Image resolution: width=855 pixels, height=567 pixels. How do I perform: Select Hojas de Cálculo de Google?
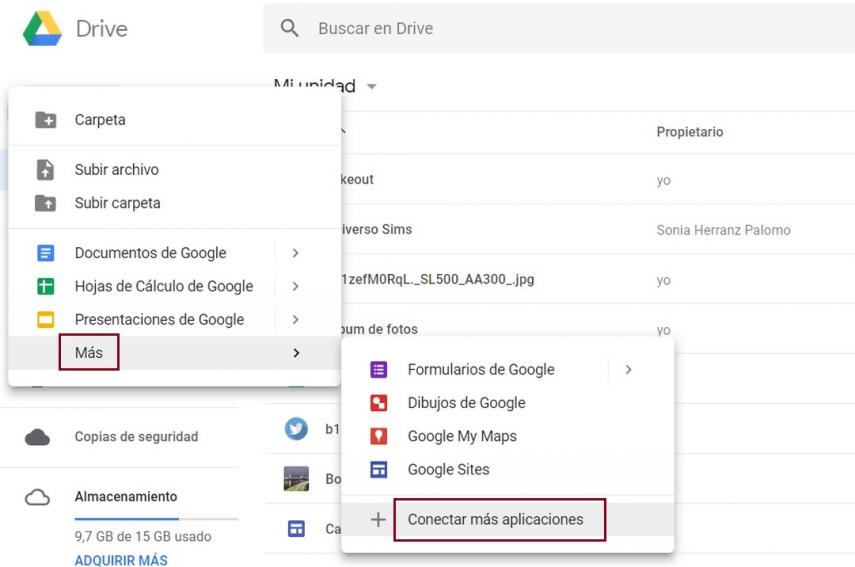[164, 286]
